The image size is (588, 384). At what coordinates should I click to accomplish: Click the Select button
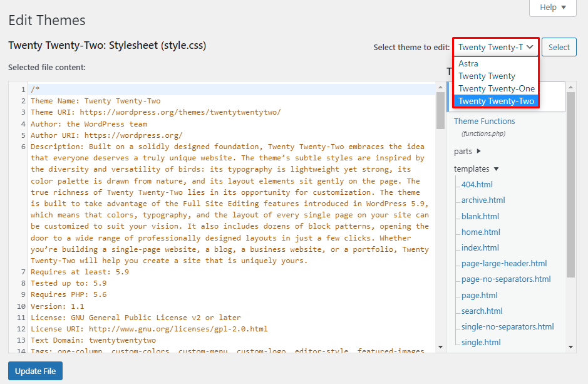tap(559, 46)
